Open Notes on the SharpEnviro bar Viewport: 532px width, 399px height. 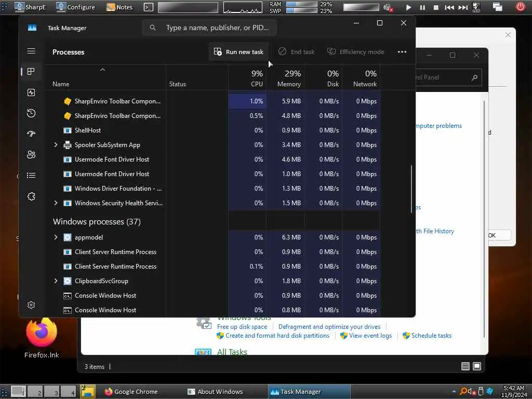(119, 7)
